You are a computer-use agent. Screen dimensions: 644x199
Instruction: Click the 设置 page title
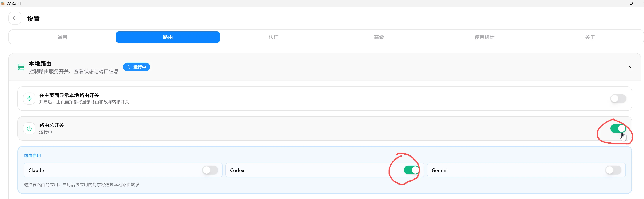[33, 18]
